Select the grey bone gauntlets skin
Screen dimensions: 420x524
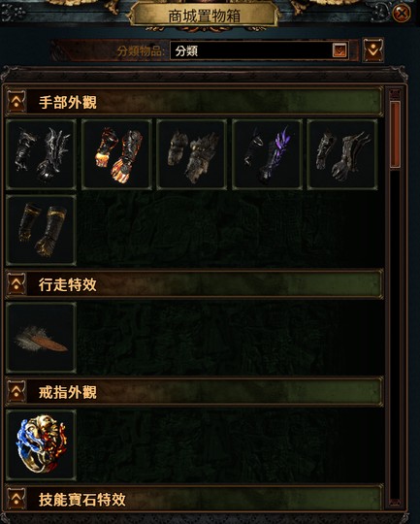(x=342, y=154)
